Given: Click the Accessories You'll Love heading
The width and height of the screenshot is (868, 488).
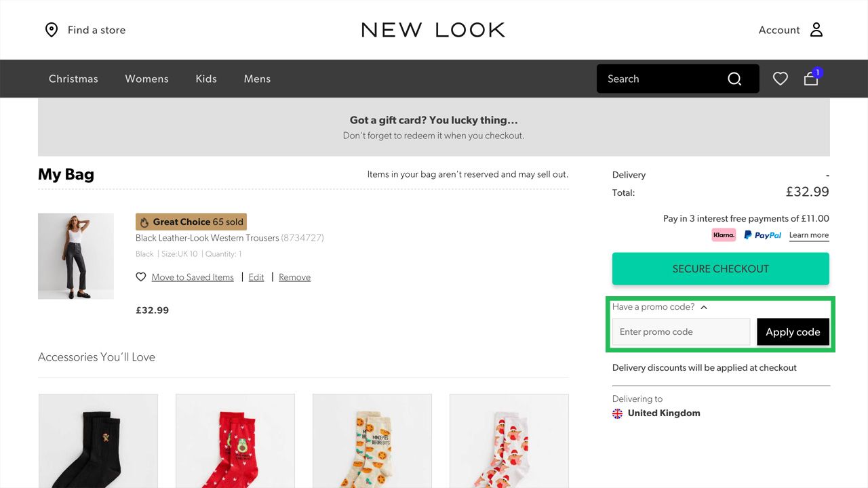Looking at the screenshot, I should pyautogui.click(x=96, y=357).
